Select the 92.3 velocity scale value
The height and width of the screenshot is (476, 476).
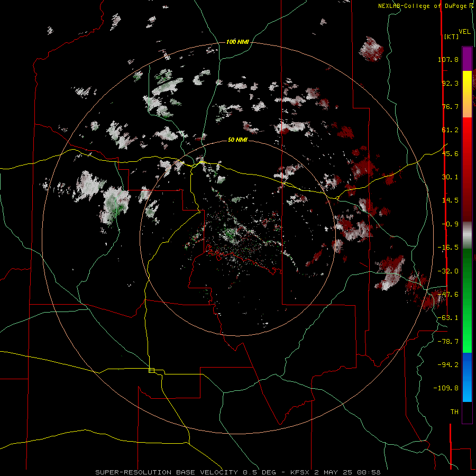(450, 83)
